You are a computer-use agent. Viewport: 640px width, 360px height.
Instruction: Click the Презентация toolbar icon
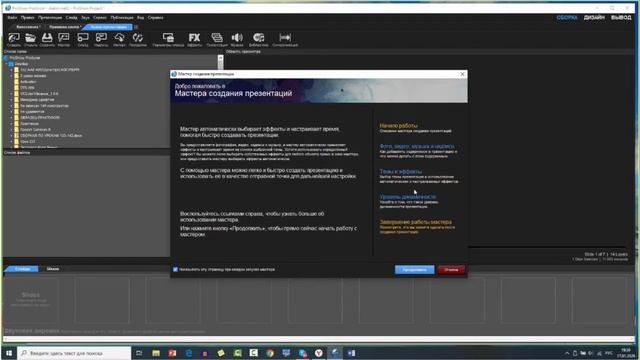217,39
